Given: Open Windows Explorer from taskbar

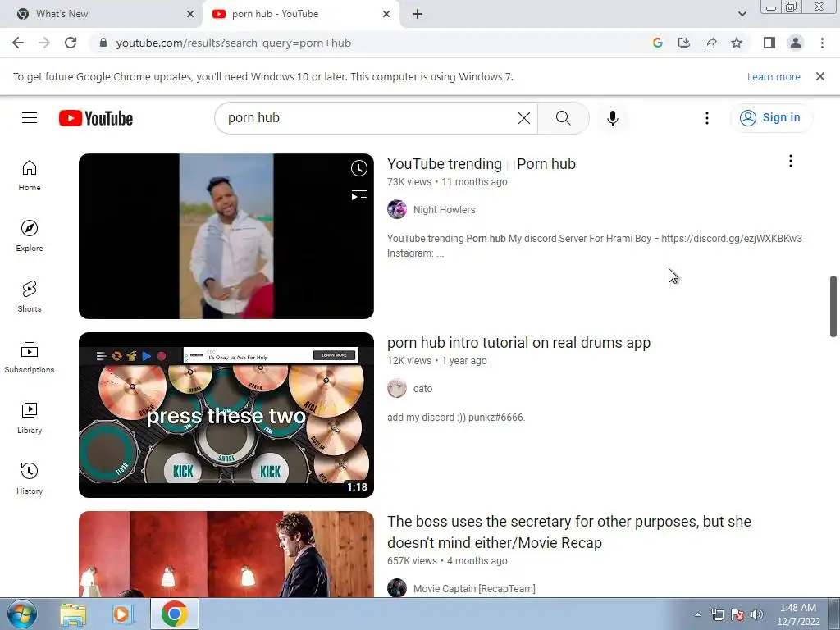Looking at the screenshot, I should 73,614.
